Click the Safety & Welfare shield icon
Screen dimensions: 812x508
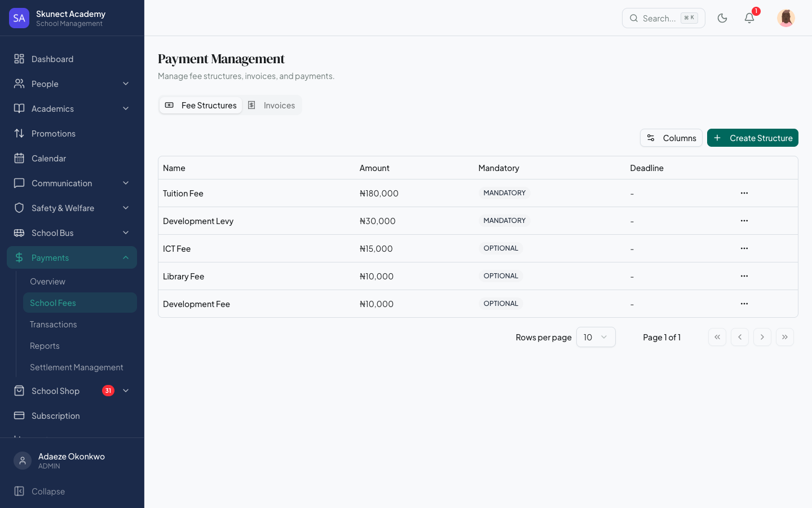(x=19, y=208)
